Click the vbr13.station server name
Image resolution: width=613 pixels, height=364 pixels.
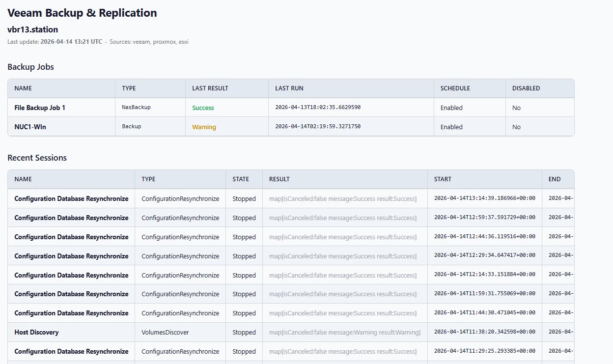coord(32,29)
